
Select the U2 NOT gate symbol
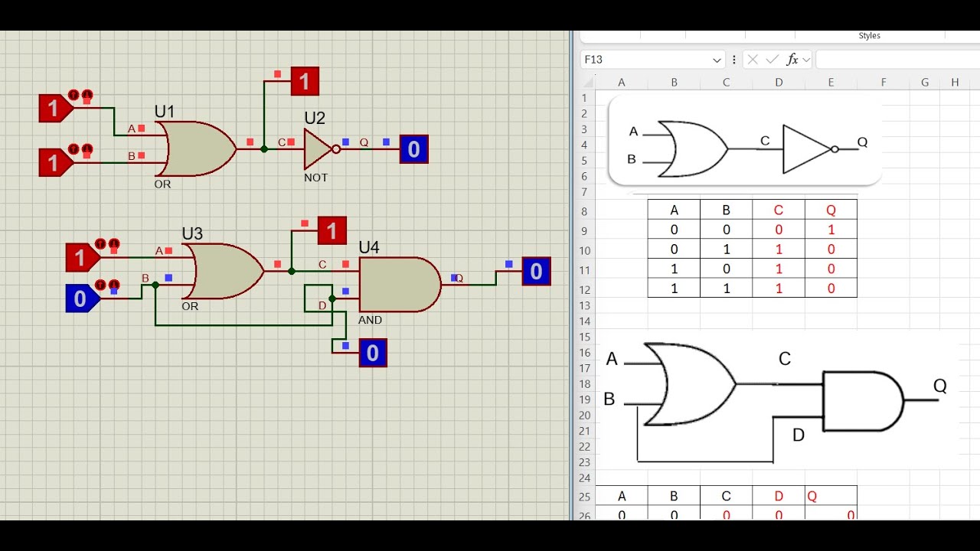[322, 149]
